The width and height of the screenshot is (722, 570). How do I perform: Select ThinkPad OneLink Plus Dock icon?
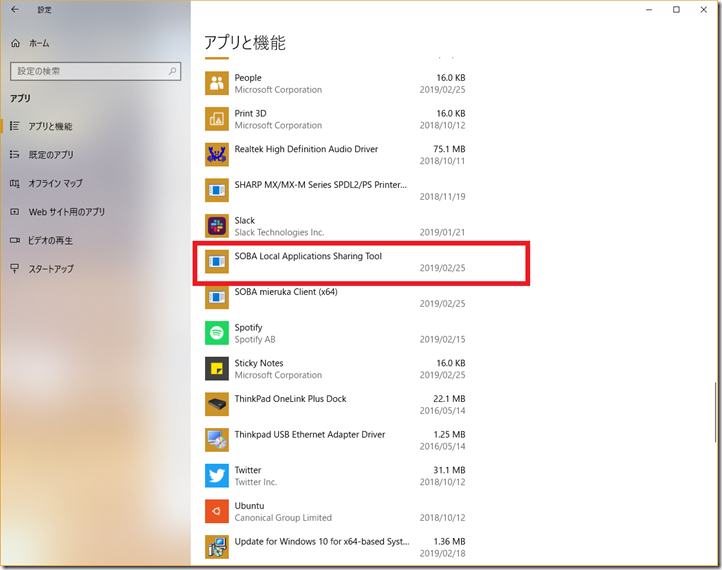coord(216,404)
